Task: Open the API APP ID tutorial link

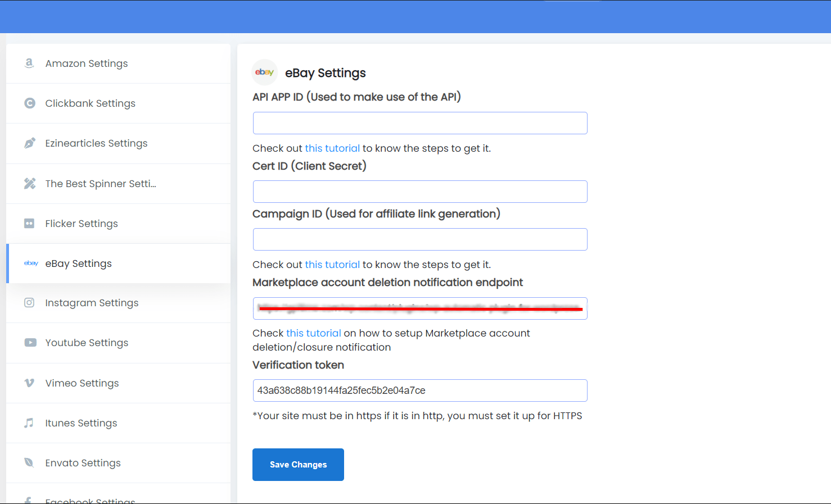Action: tap(332, 148)
